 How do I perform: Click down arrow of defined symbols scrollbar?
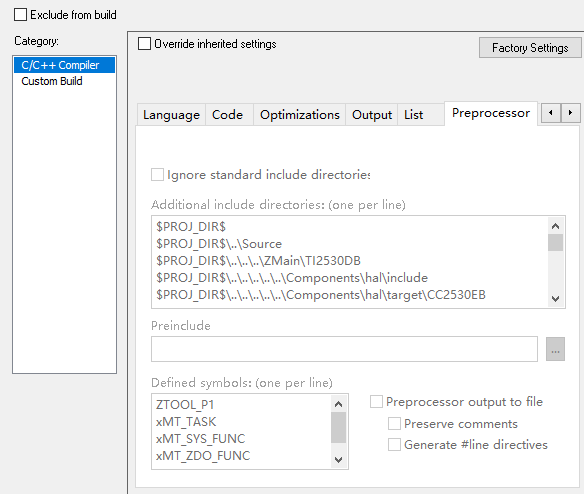pyautogui.click(x=338, y=460)
